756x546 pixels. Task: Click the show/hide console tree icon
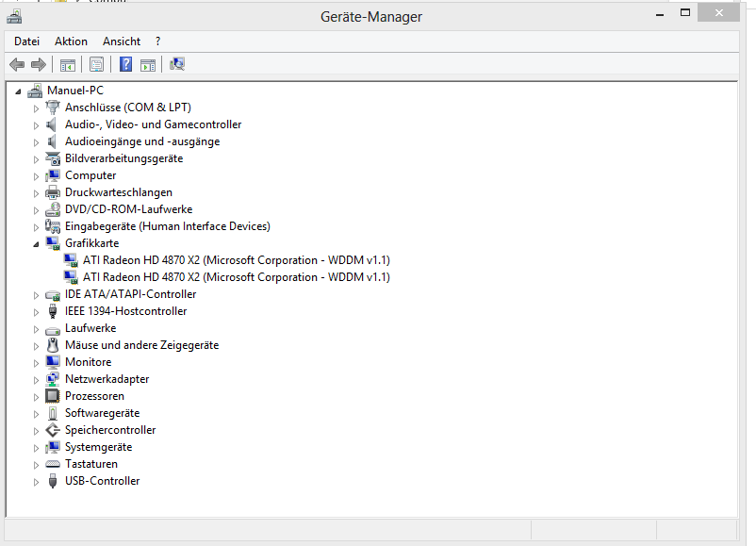point(68,64)
